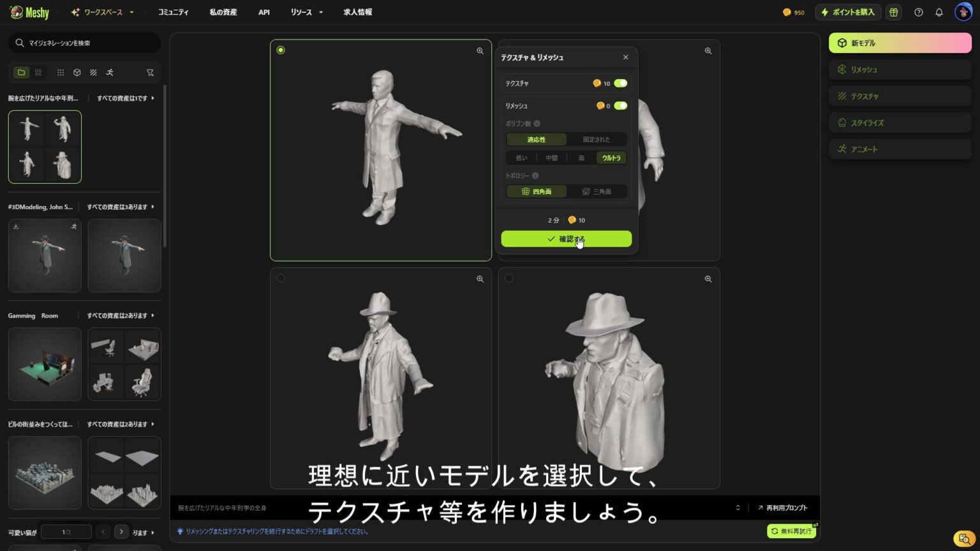Select the texture filter icon in left panel
The image size is (980, 551).
(93, 72)
